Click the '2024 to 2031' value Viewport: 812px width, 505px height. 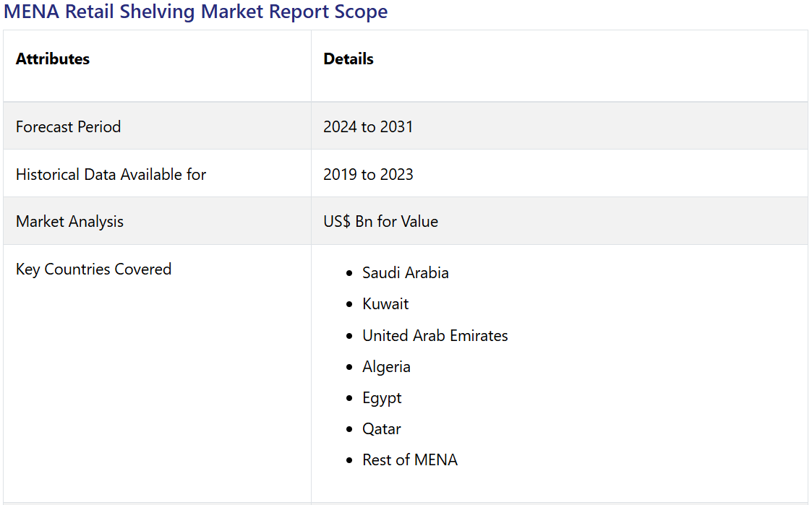(368, 126)
